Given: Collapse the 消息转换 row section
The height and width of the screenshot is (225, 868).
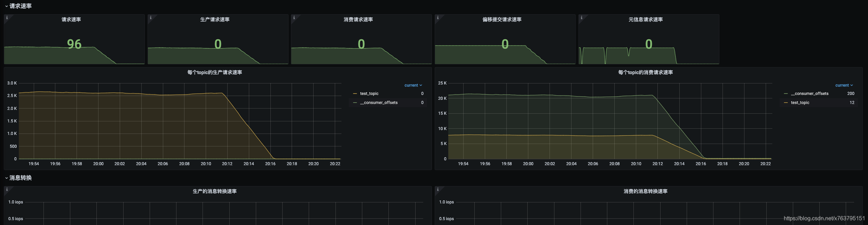Looking at the screenshot, I should coord(18,178).
